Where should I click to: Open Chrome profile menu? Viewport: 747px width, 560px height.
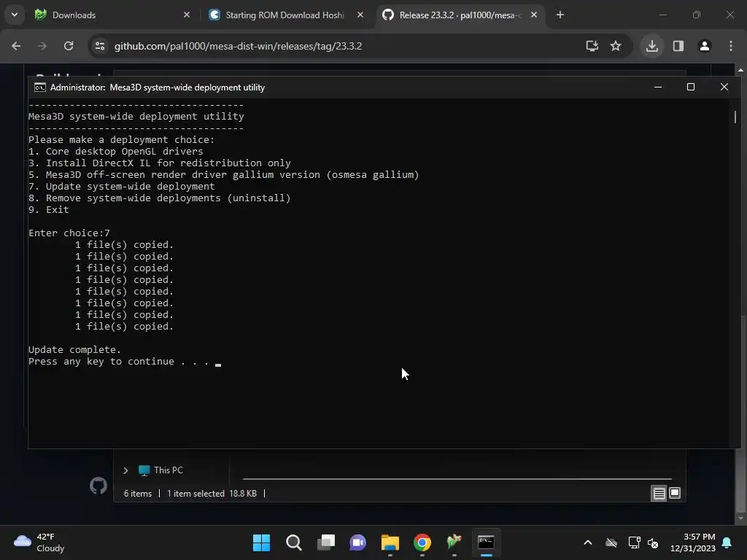click(x=705, y=46)
